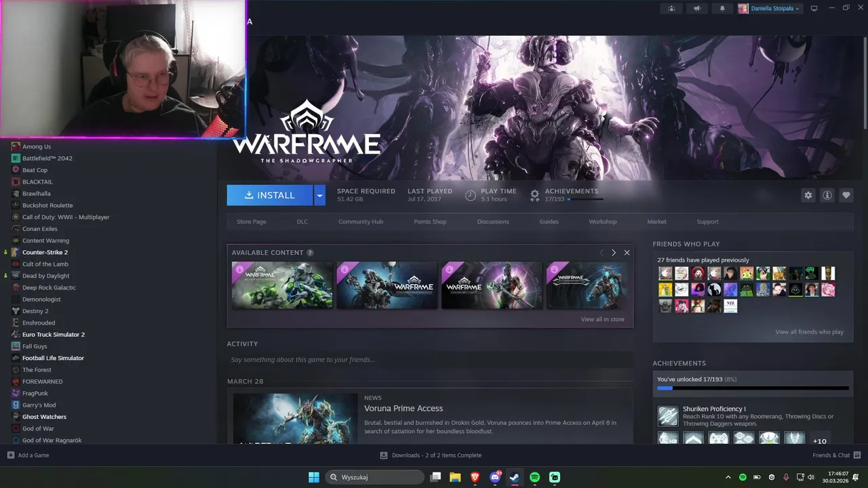Click the Shuriken Proficiency I achievement icon

pos(668,415)
